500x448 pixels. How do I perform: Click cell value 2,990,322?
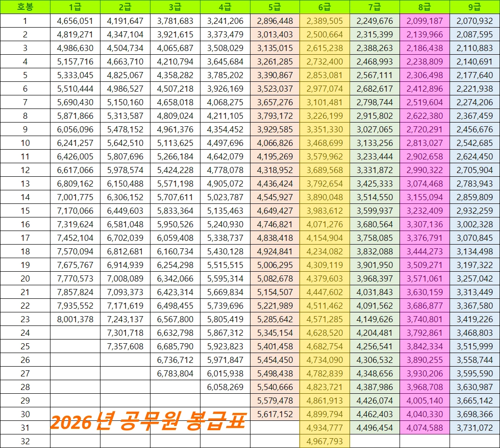coord(425,170)
